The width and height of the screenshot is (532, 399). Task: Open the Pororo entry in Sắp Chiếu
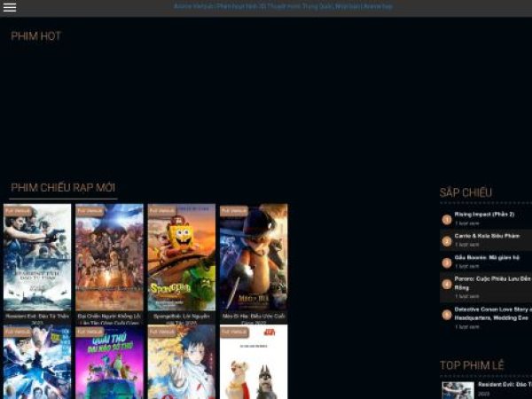tap(493, 283)
